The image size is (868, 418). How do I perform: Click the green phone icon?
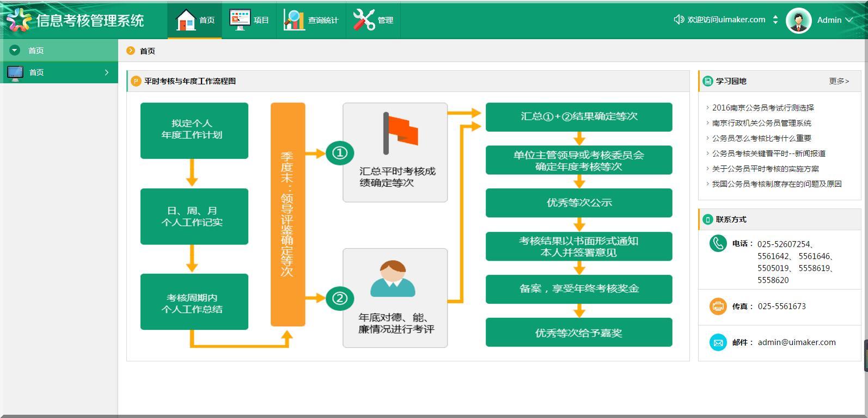pos(718,243)
